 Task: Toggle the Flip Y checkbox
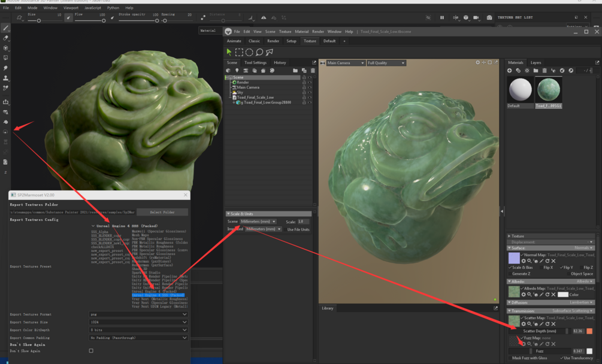(561, 268)
